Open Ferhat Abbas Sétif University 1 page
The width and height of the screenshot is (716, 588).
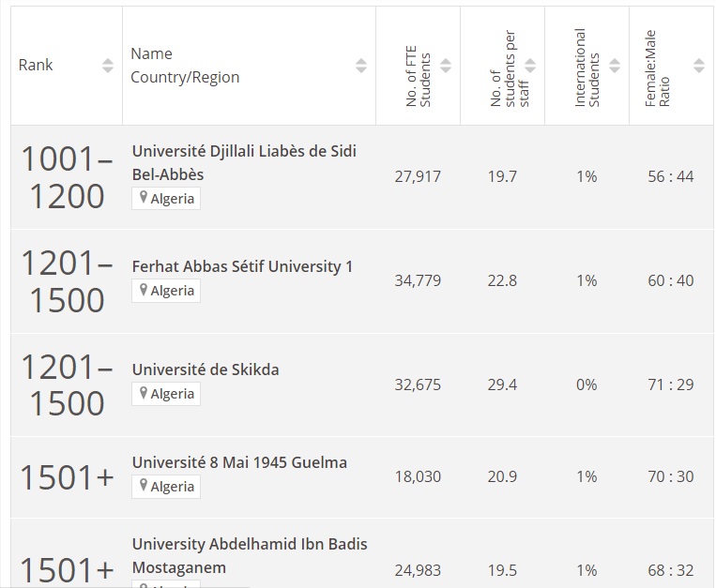(242, 266)
